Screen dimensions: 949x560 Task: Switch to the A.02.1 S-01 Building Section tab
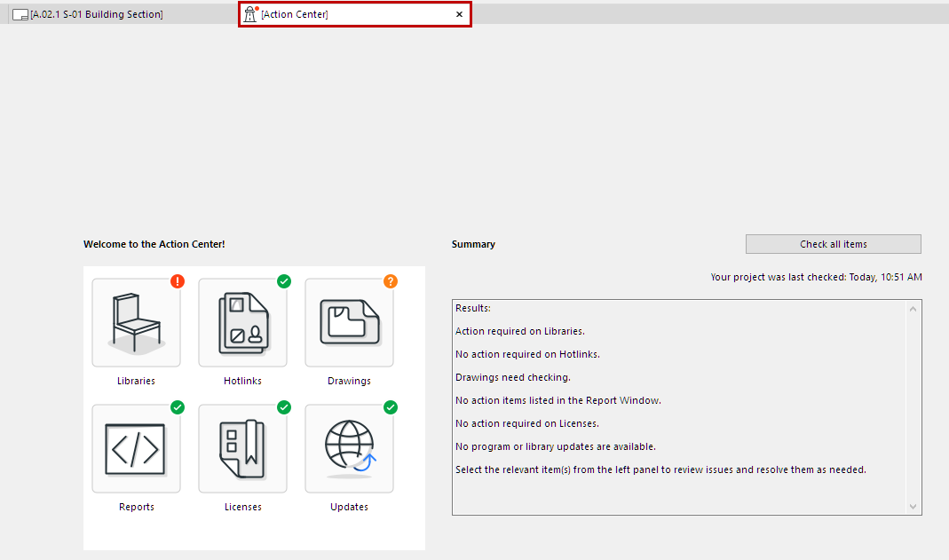(x=97, y=14)
